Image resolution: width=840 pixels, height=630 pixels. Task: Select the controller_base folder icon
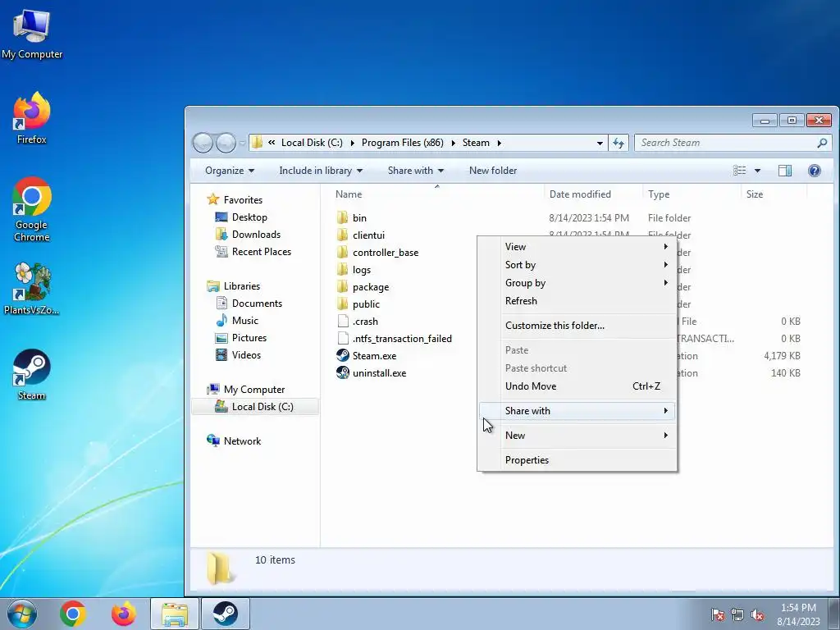pos(342,253)
